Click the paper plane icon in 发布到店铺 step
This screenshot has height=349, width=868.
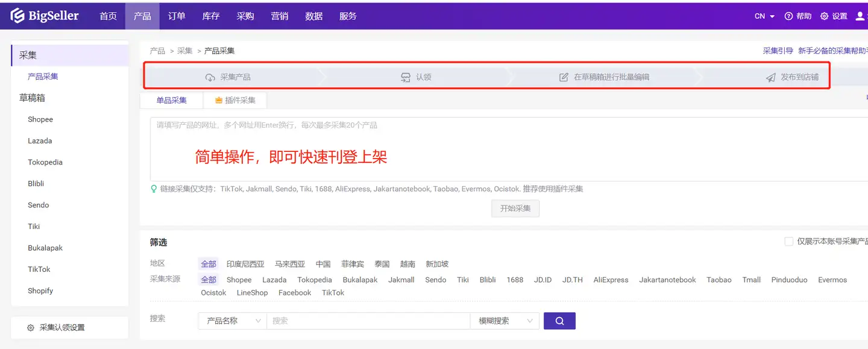[771, 77]
